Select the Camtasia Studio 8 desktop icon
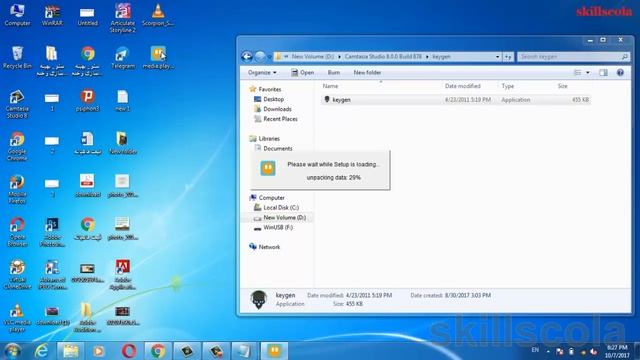This screenshot has height=360, width=640. (x=17, y=104)
